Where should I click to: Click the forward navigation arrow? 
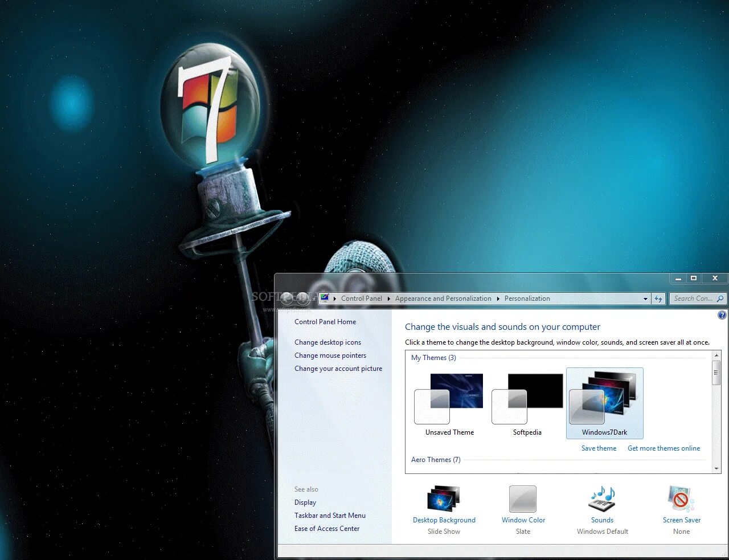point(302,298)
